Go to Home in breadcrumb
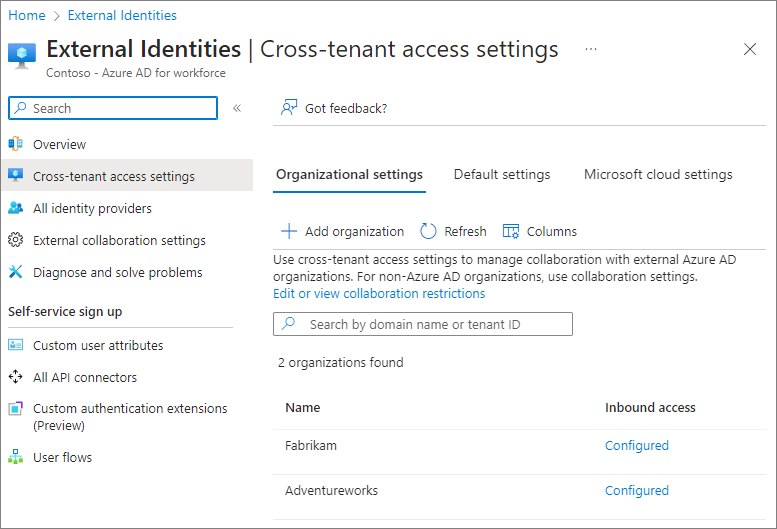This screenshot has width=777, height=529. tap(27, 15)
